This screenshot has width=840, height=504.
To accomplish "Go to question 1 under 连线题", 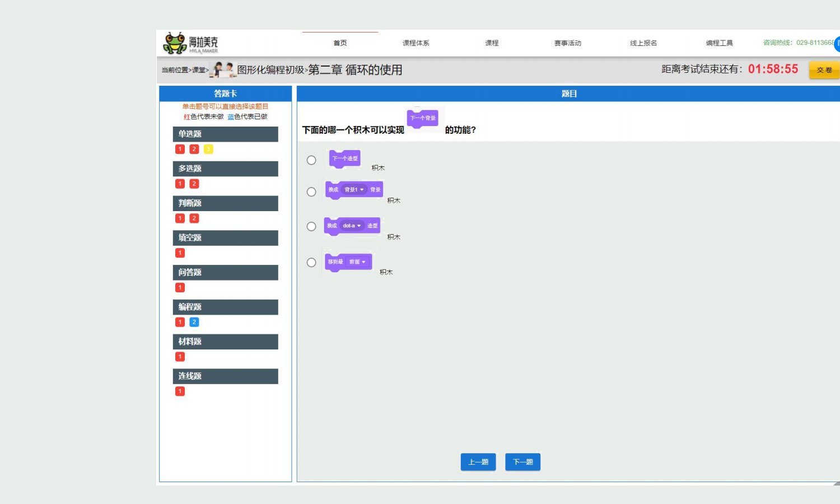I will pyautogui.click(x=180, y=391).
